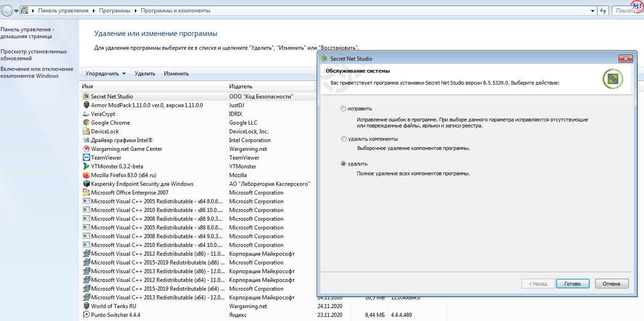Image resolution: width=644 pixels, height=321 pixels.
Task: Click the Control Panel search field
Action: coord(628,11)
